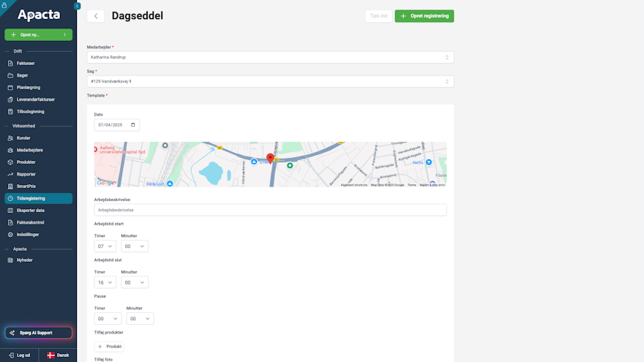Click the Terms link on the map
Viewport: 644px width, 362px height.
tap(411, 185)
